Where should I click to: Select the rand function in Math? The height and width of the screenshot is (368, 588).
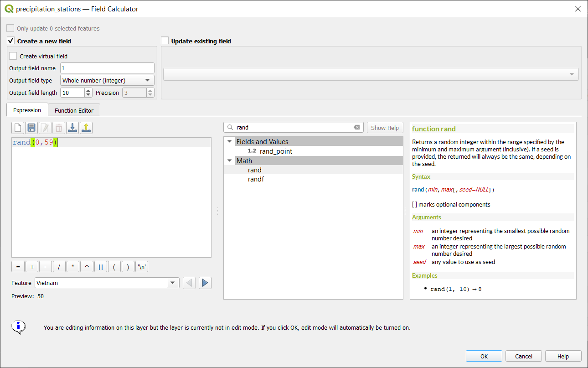click(255, 170)
